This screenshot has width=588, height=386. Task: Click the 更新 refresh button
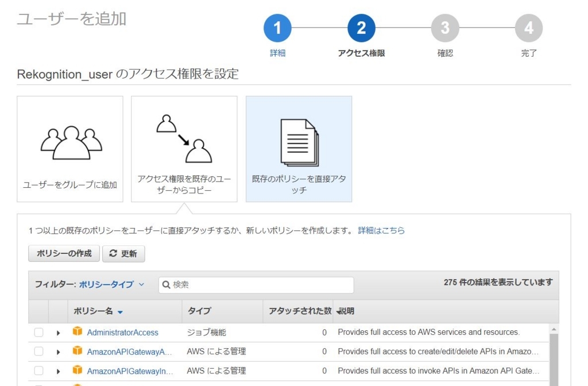(x=123, y=253)
